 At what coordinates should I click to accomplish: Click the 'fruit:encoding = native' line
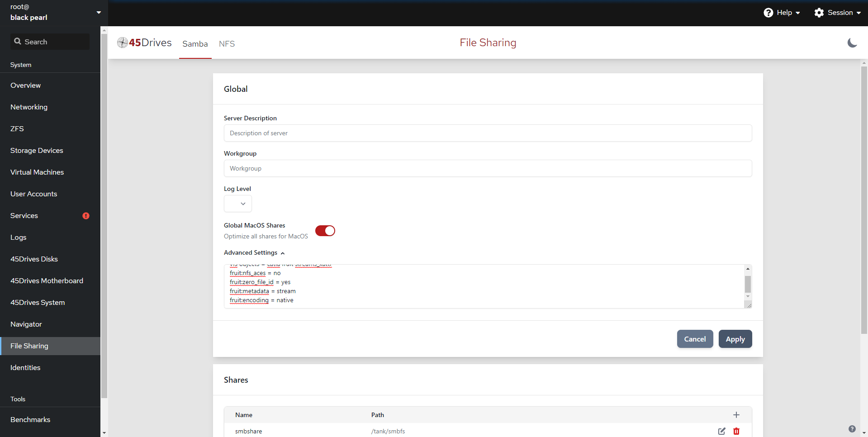pos(261,300)
